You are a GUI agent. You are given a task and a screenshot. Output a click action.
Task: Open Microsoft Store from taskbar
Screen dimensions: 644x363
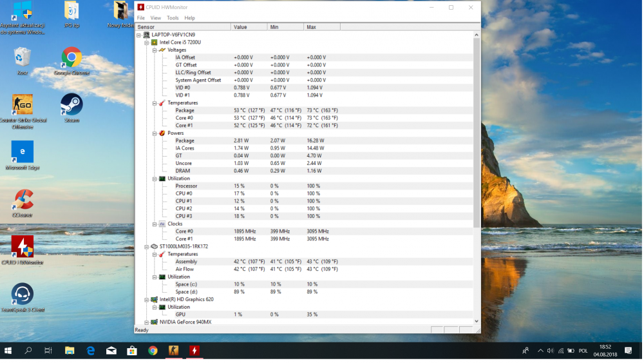pos(132,351)
